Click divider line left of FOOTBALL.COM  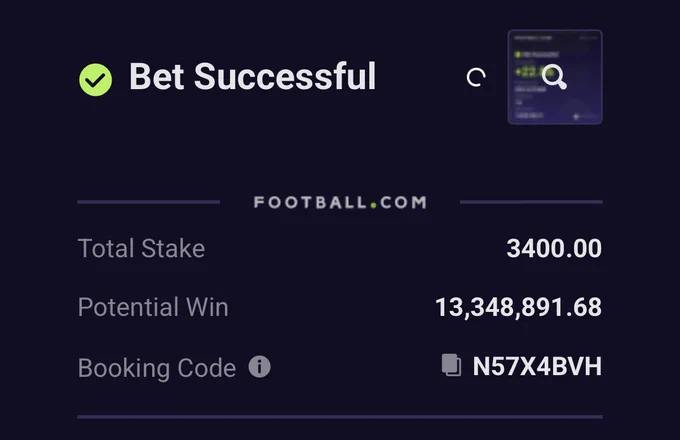[149, 202]
